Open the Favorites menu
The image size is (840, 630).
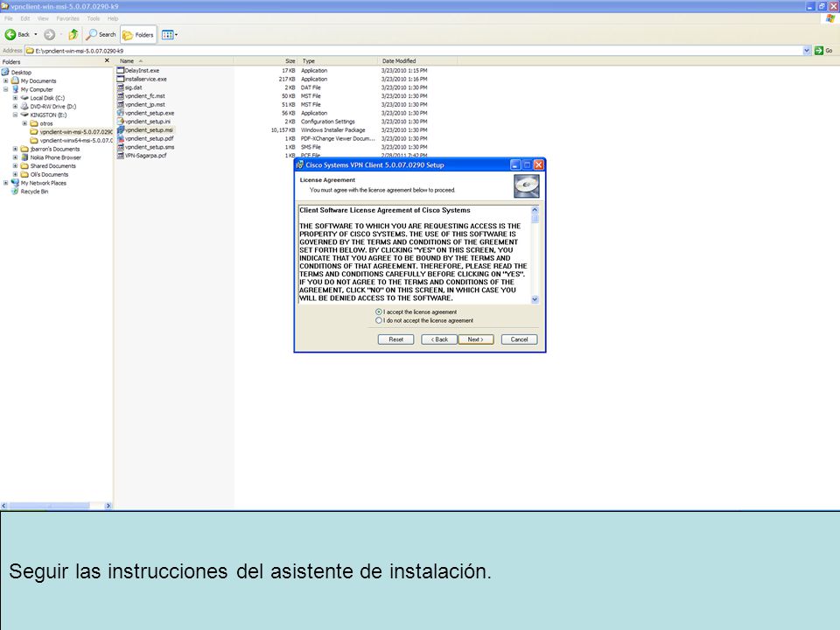tap(67, 18)
